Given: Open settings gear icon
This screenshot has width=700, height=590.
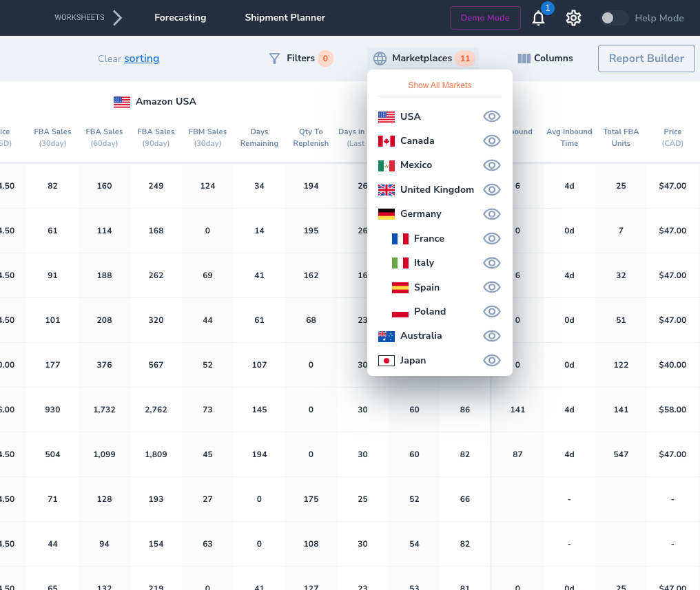Looking at the screenshot, I should (x=573, y=19).
